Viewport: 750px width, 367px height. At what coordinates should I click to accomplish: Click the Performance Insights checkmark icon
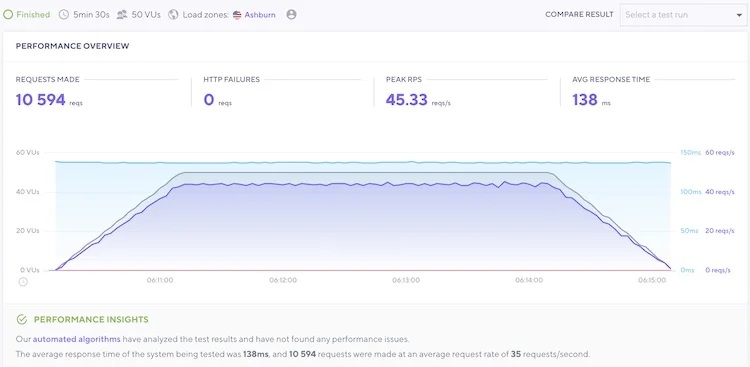[x=22, y=319]
